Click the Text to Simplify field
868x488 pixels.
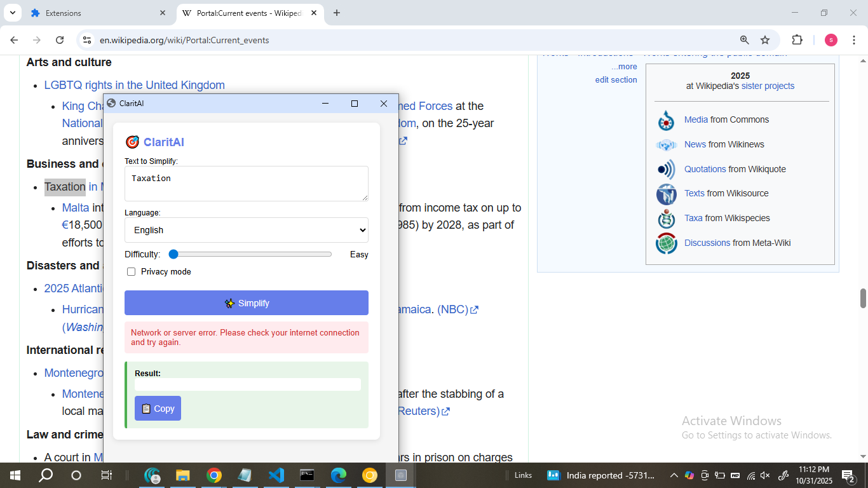(x=247, y=184)
